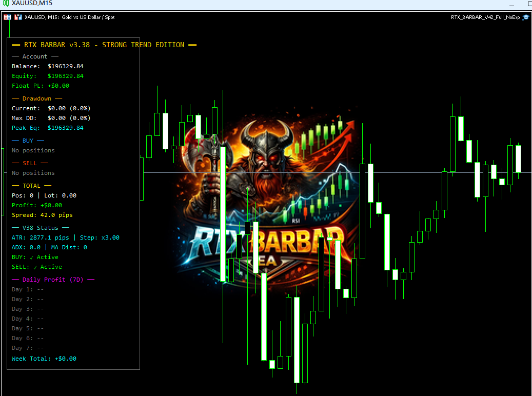
Task: Click the Daily Profit (7D) header
Action: point(53,280)
